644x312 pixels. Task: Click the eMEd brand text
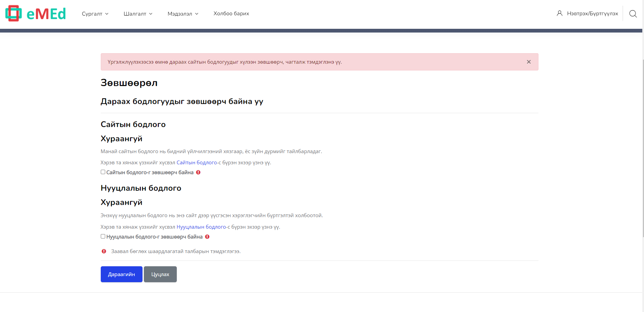(x=46, y=14)
